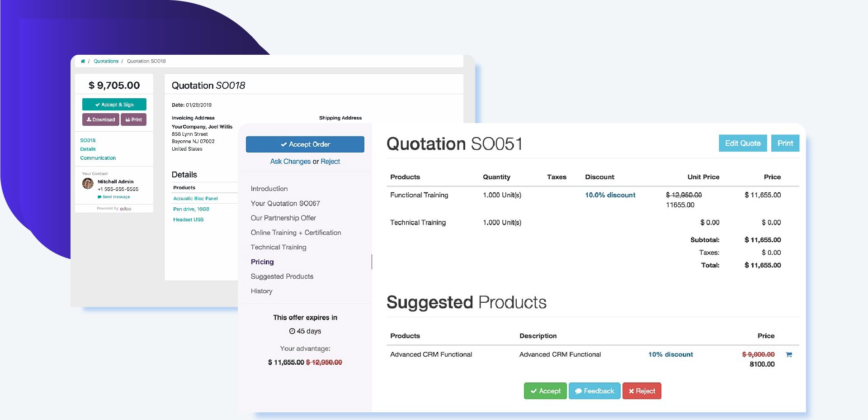Click the Ask Changes link

(291, 161)
